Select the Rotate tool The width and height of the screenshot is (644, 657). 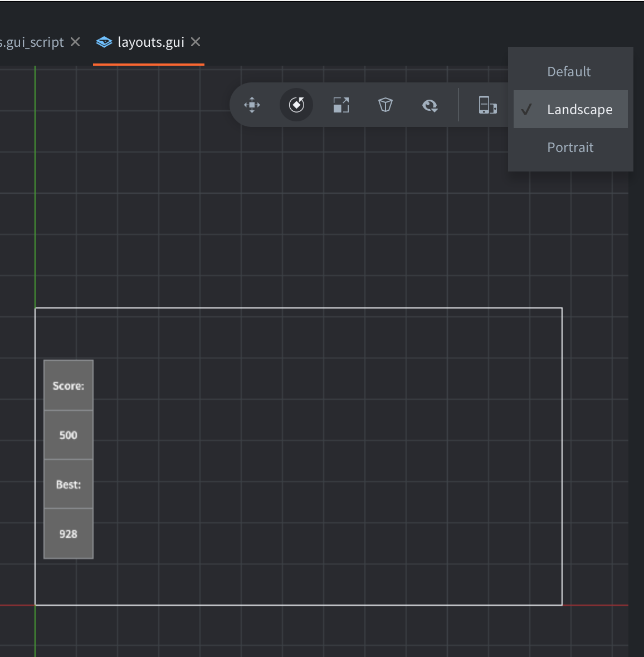296,105
